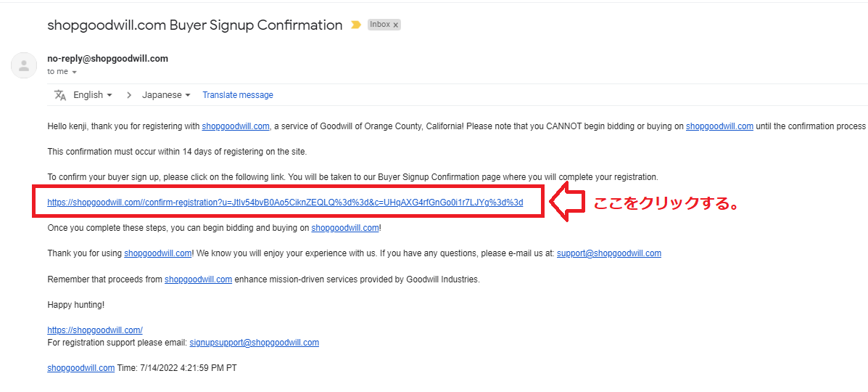Open the English source language dropdown

click(x=92, y=95)
